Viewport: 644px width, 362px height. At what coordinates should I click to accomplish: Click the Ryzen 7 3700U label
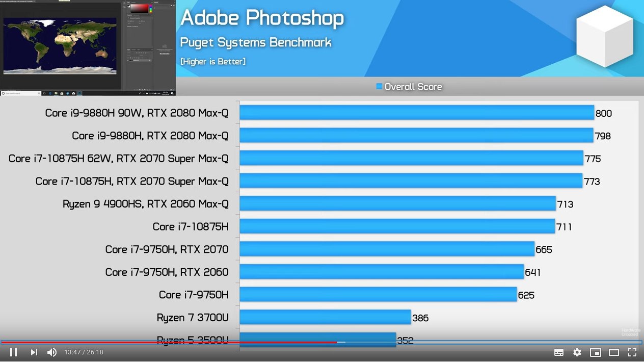193,318
